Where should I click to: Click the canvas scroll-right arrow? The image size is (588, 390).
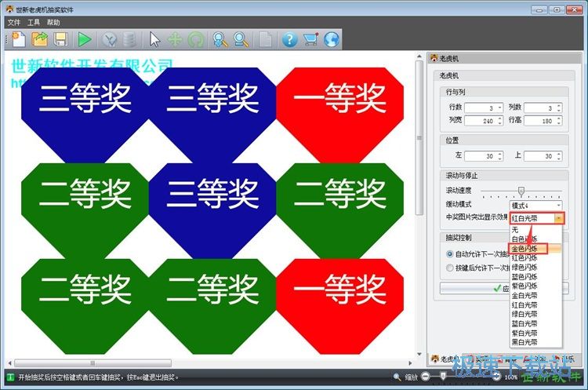tap(410, 363)
